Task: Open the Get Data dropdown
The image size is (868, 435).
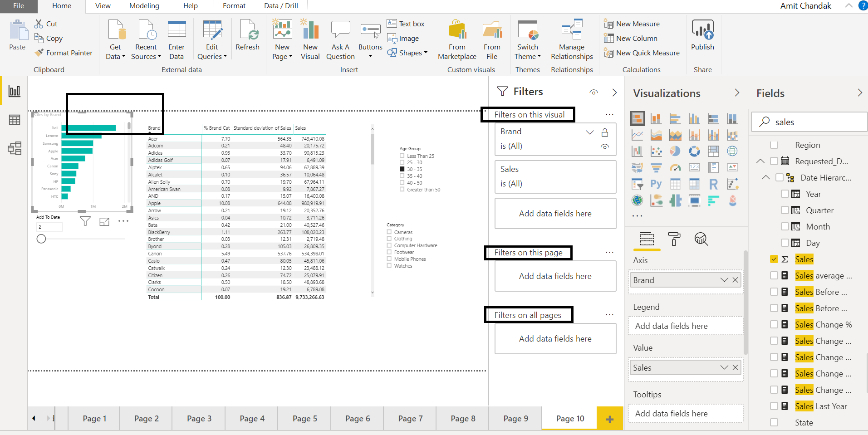Action: [x=115, y=52]
